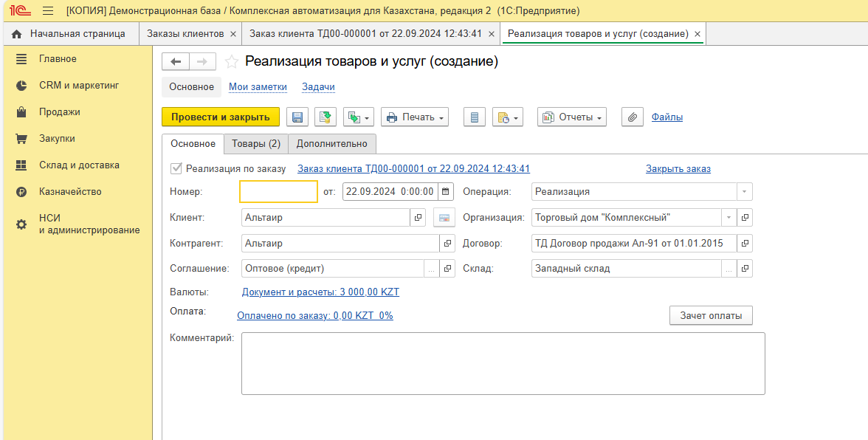868x440 pixels.
Task: Switch to the Товары (2) tab
Action: 255,144
